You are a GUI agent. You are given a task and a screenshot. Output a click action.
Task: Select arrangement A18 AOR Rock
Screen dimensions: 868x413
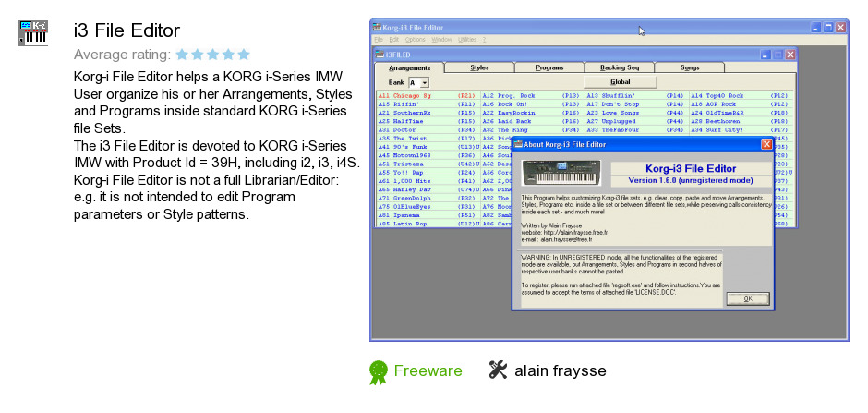pyautogui.click(x=741, y=104)
